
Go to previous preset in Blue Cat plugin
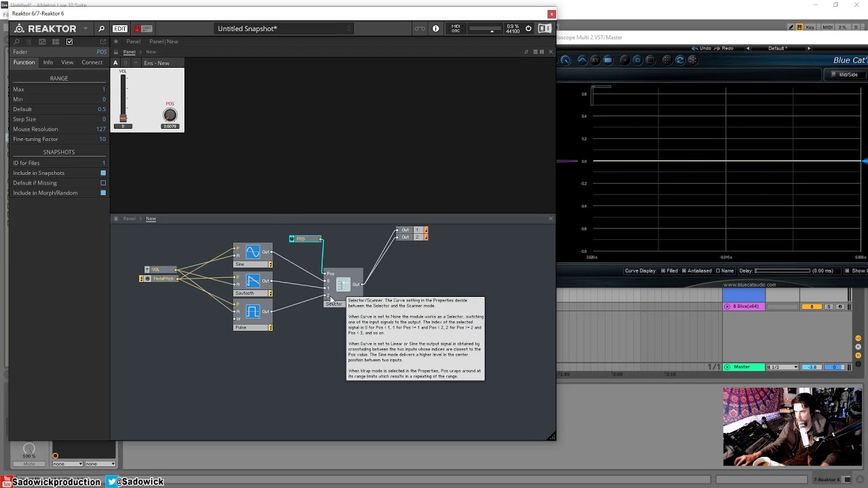748,48
